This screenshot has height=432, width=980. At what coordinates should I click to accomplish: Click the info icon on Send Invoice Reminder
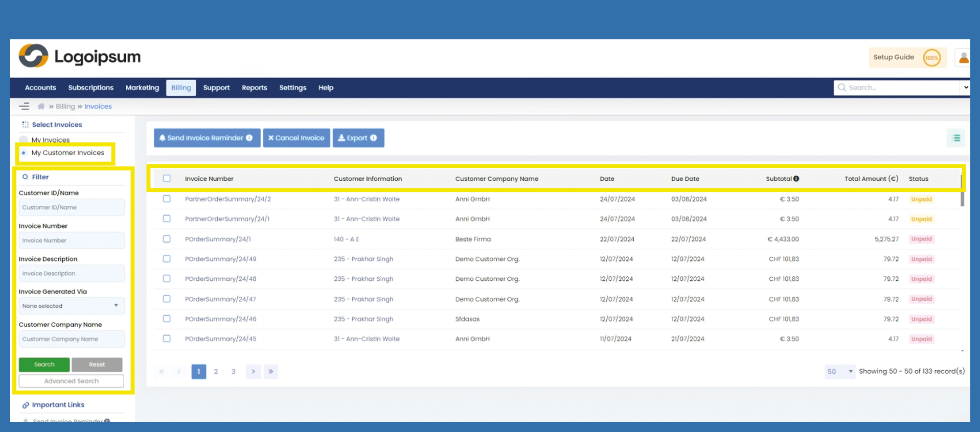[249, 138]
